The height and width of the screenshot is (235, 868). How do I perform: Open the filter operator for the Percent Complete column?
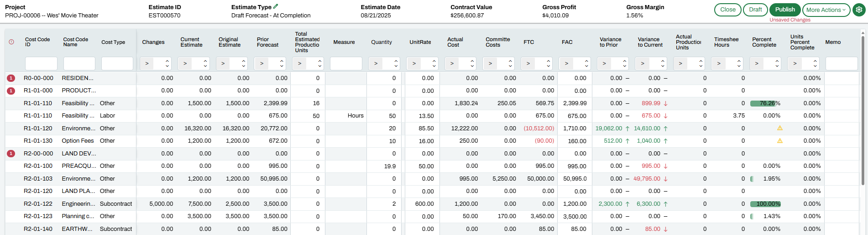click(757, 64)
